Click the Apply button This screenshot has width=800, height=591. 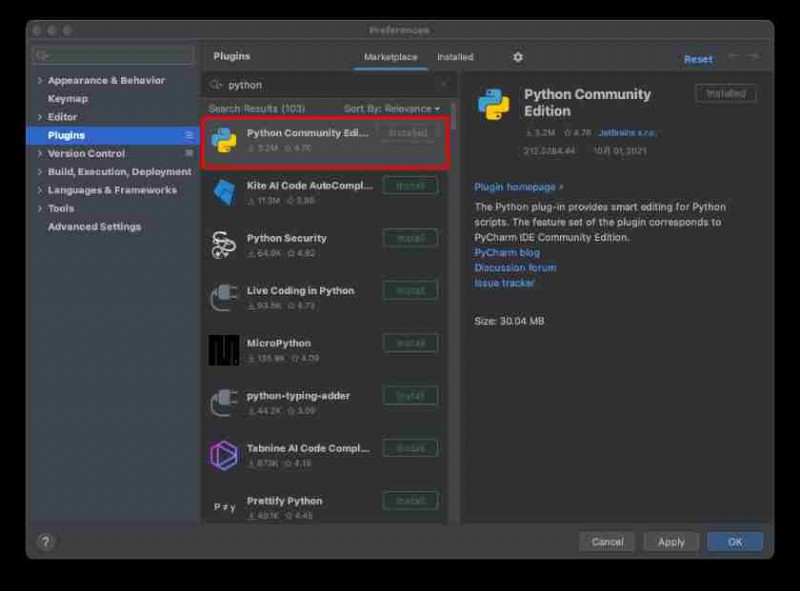(671, 542)
